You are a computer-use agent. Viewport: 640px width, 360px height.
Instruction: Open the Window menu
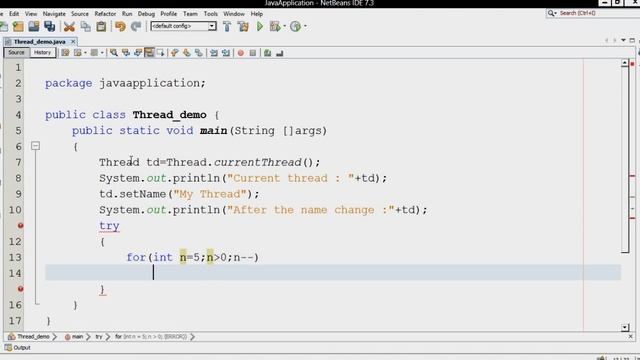coord(234,14)
